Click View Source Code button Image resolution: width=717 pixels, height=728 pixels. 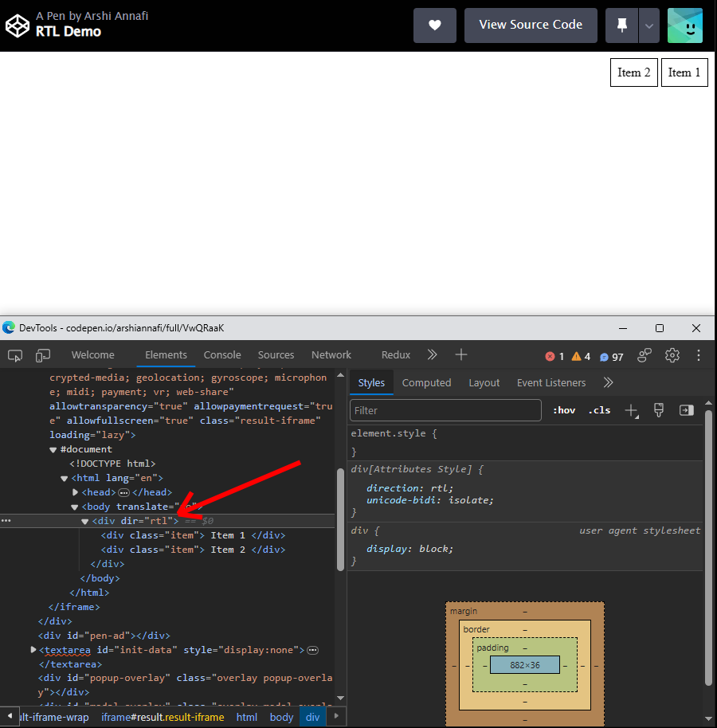tap(531, 25)
